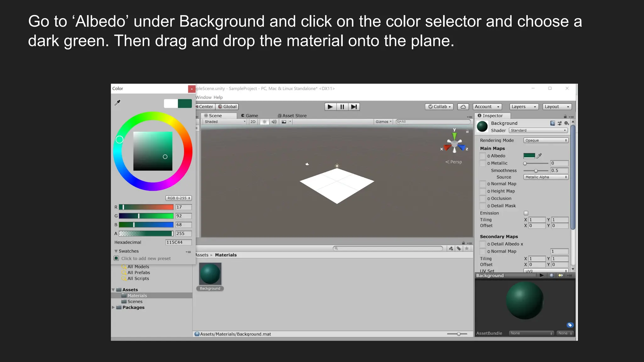Click the Persp projection label
The width and height of the screenshot is (644, 362).
tap(454, 162)
